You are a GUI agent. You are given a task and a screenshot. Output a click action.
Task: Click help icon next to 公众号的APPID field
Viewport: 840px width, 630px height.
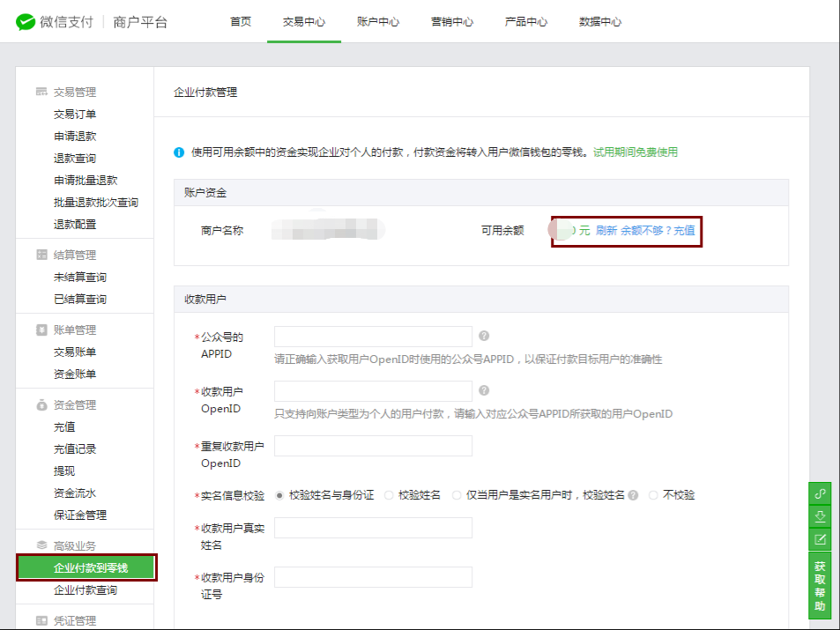click(484, 336)
